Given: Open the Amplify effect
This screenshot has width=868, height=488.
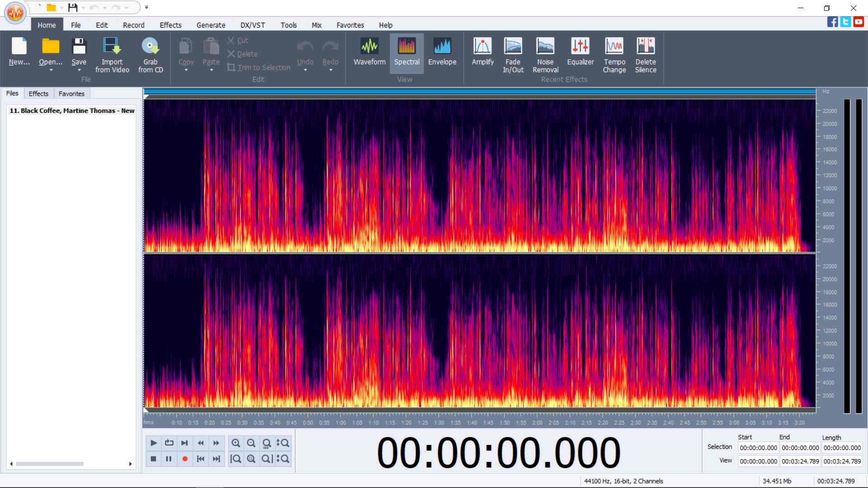Looking at the screenshot, I should click(x=482, y=53).
